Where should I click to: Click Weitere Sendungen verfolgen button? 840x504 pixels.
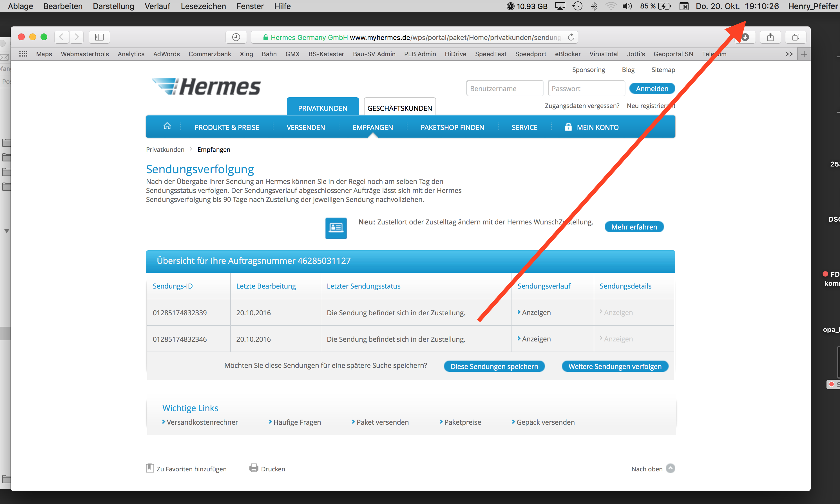[x=615, y=366]
